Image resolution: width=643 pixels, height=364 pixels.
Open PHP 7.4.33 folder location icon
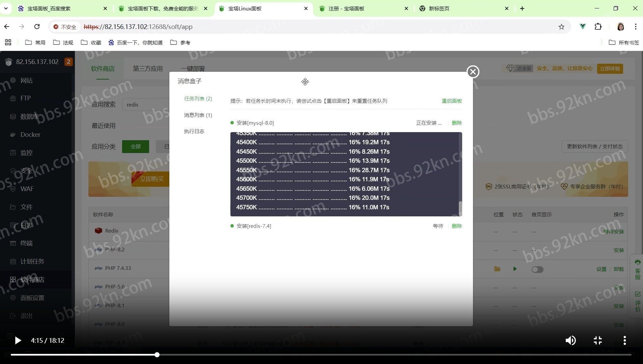[x=497, y=269]
